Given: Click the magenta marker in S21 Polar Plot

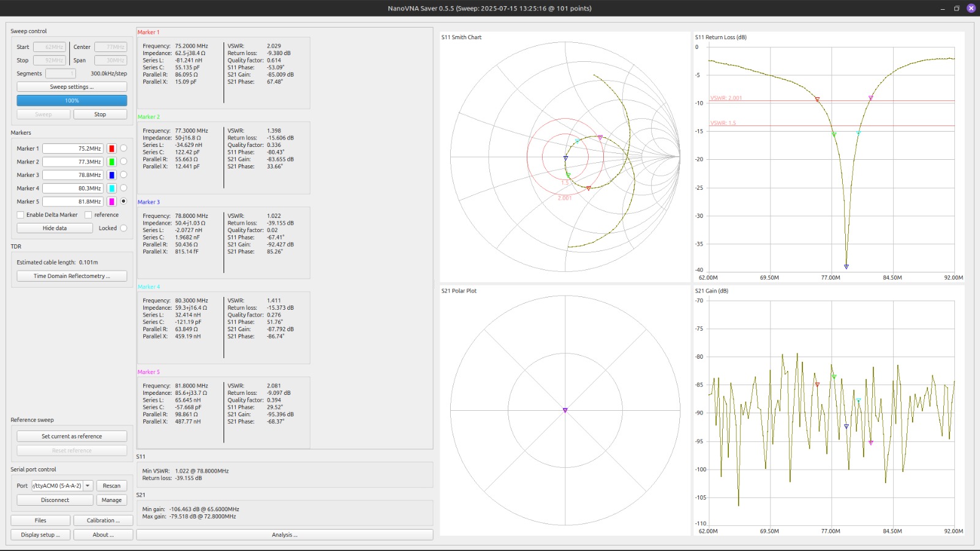Looking at the screenshot, I should (x=565, y=410).
